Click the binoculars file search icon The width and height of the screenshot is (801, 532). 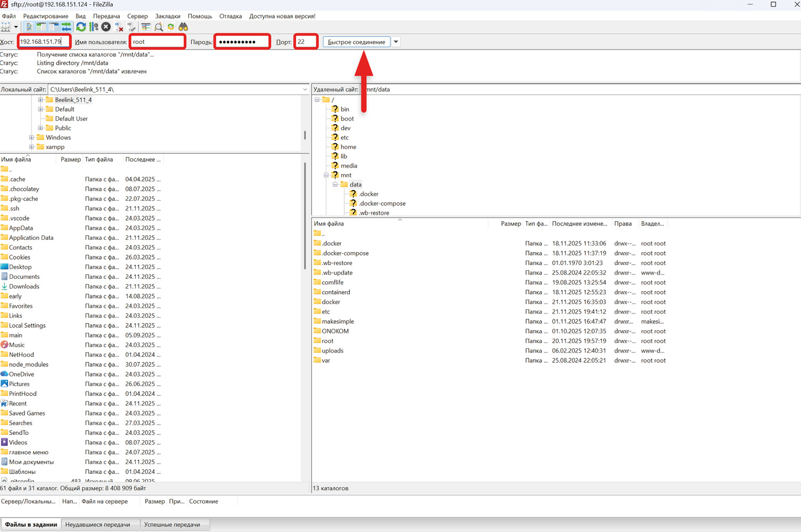coord(183,27)
